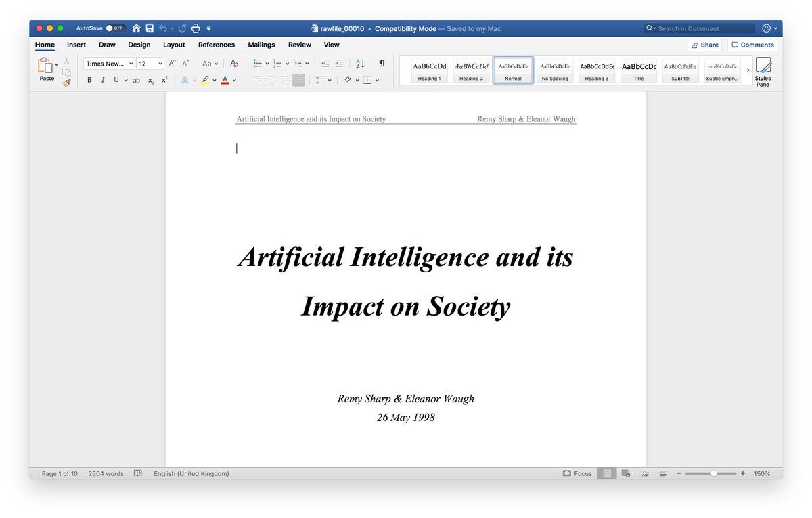This screenshot has height=518, width=812.
Task: Toggle Bold formatting
Action: 89,80
